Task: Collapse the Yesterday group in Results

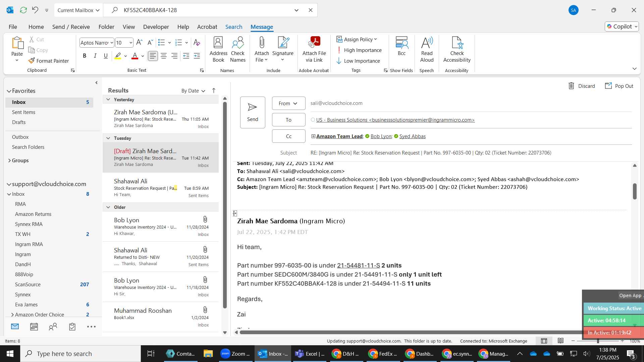Action: 108,100
